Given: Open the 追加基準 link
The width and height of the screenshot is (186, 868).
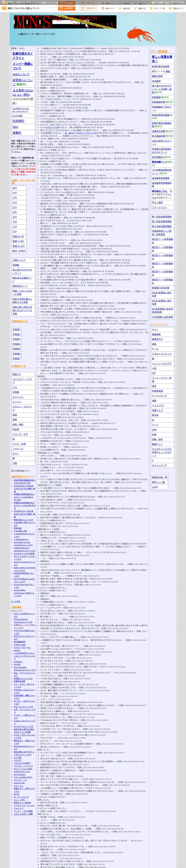Looking at the screenshot, I should 156,81.
